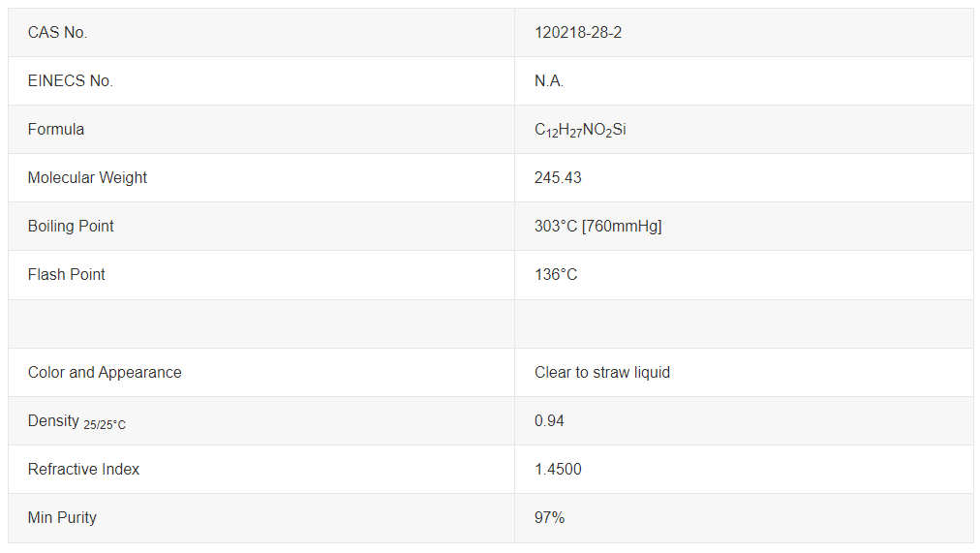The width and height of the screenshot is (980, 553).
Task: Click the Refractive Index label
Action: 83,470
